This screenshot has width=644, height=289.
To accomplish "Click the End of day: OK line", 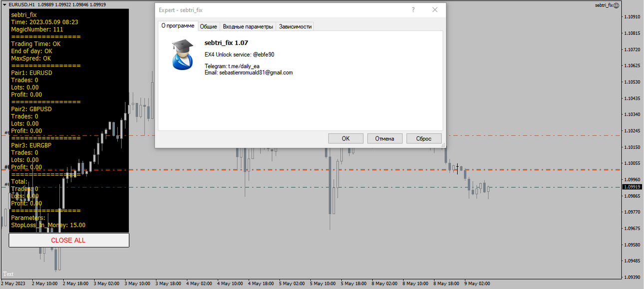I will [31, 51].
